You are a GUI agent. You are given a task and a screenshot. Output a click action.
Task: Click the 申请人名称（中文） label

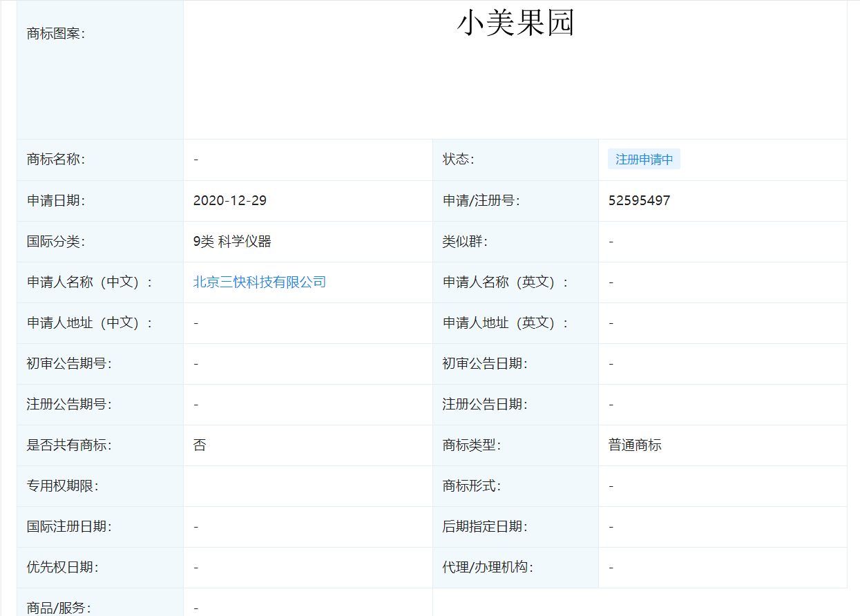pos(89,282)
